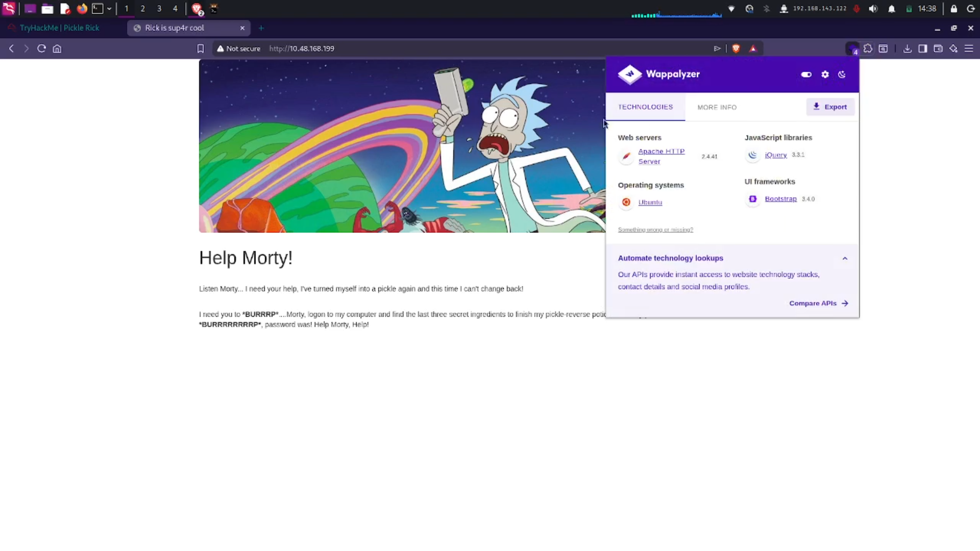
Task: Open the extensions puzzle-piece menu
Action: pos(868,48)
